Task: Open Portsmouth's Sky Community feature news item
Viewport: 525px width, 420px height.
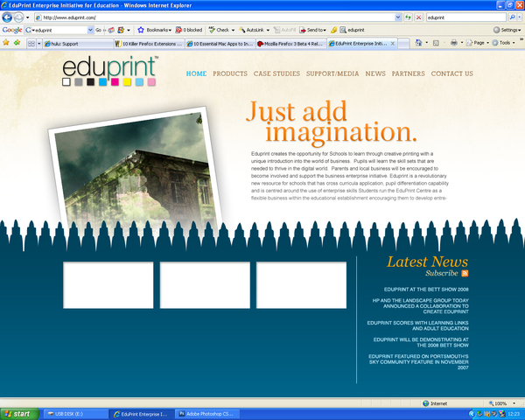Action: coord(418,361)
